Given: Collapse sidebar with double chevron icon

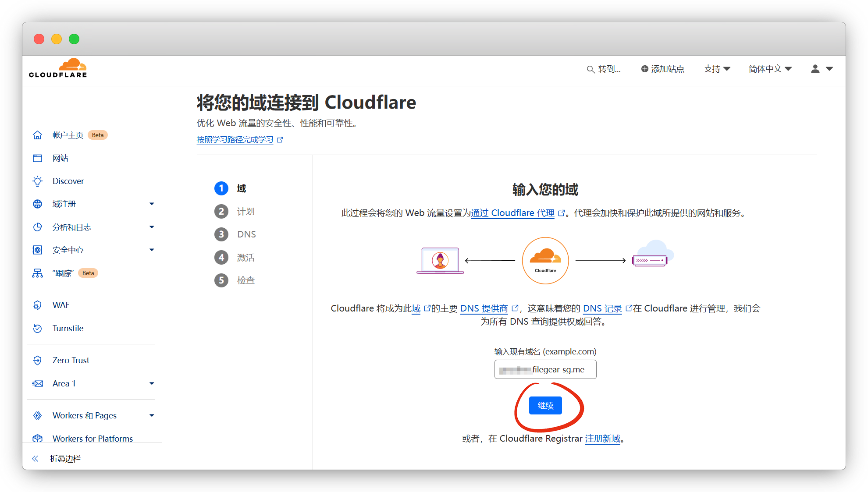Looking at the screenshot, I should pos(35,459).
